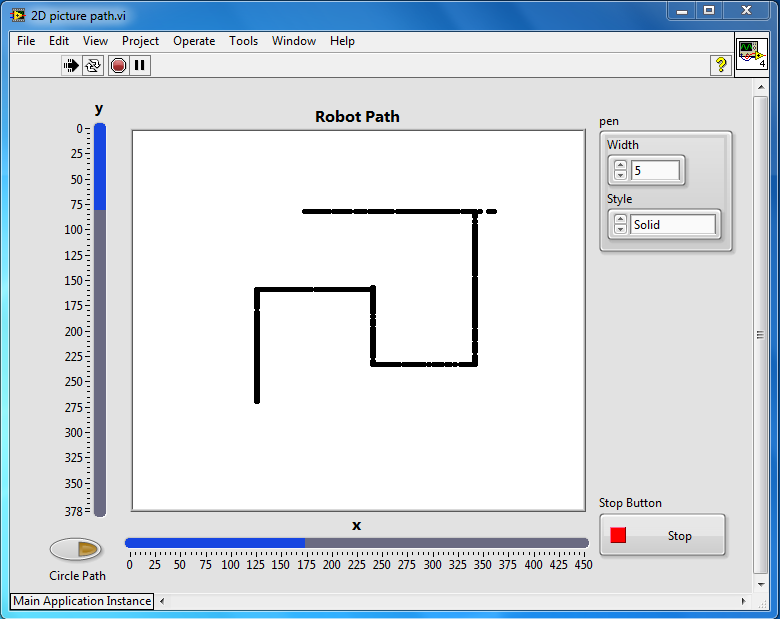Click the vertical scrollbar thumb

pos(760,335)
